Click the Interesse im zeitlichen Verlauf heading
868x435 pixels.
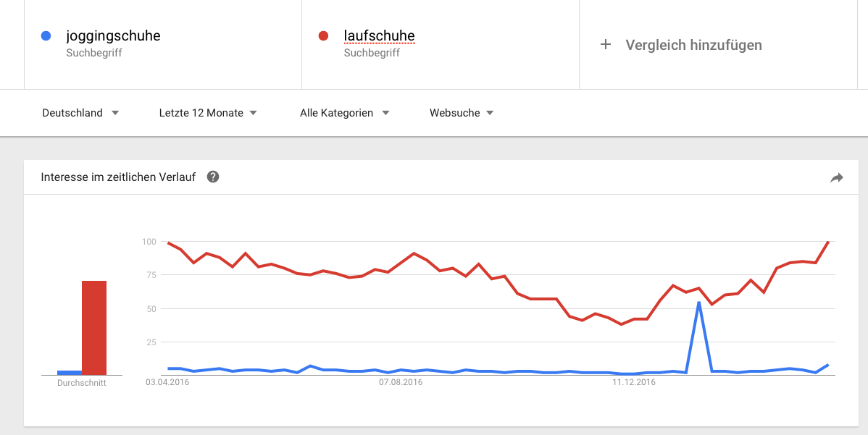pos(118,177)
